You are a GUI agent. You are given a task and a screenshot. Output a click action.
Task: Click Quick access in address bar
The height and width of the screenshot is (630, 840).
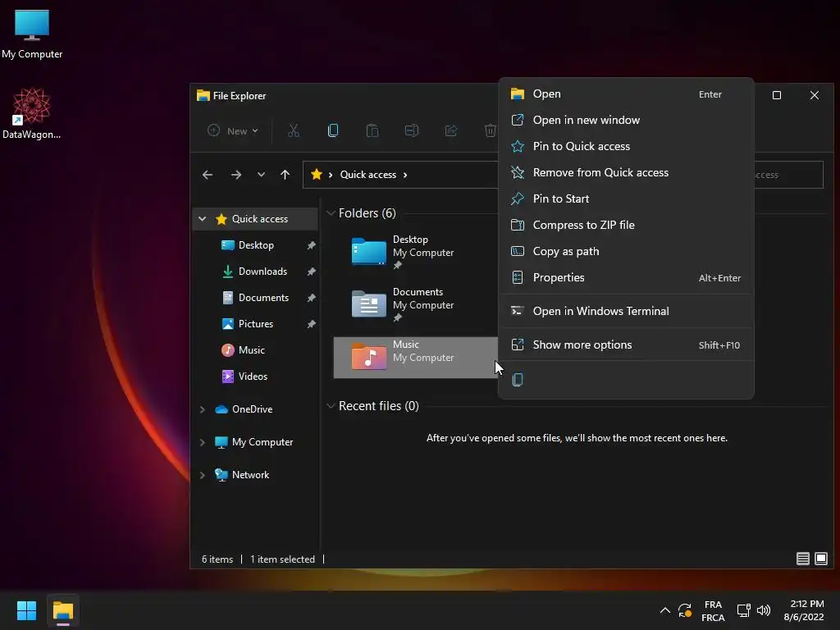[x=368, y=175]
